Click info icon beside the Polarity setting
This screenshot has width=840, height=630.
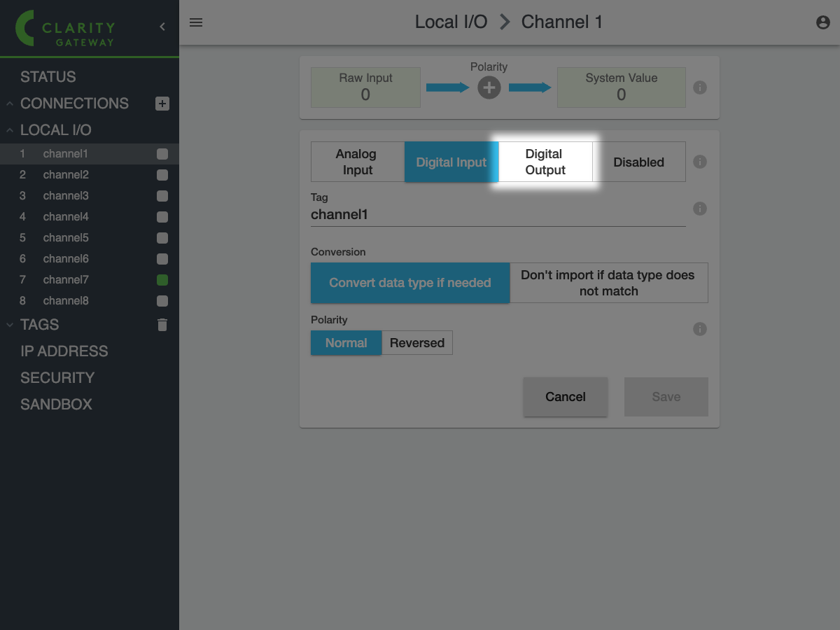click(699, 329)
